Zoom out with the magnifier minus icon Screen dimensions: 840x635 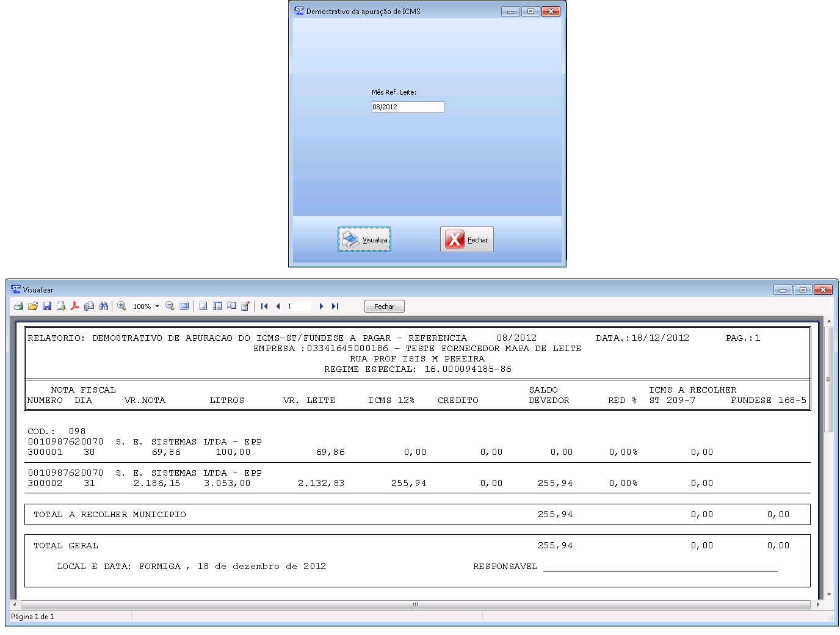click(170, 306)
